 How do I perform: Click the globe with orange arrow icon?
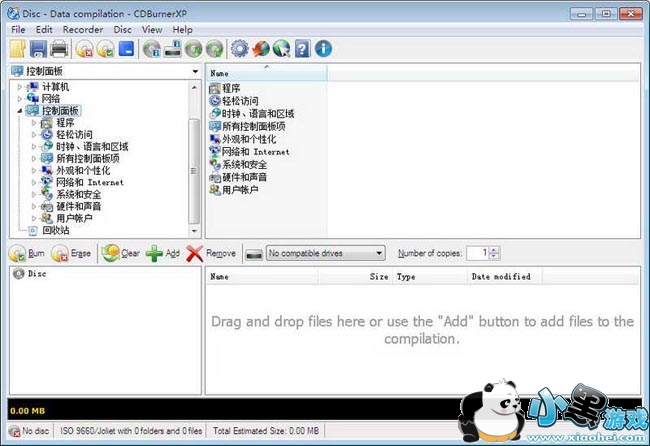[x=261, y=49]
